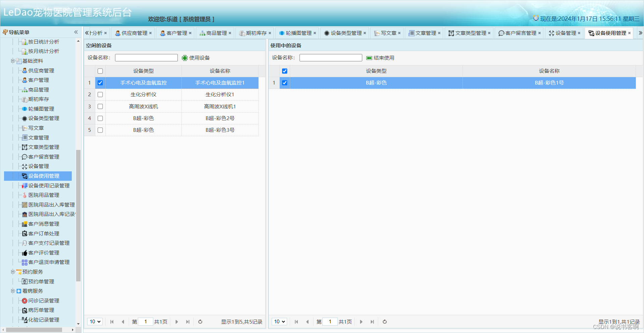The width and height of the screenshot is (644, 333).
Task: Click the in-use devices 设备名称 search field
Action: (x=331, y=58)
